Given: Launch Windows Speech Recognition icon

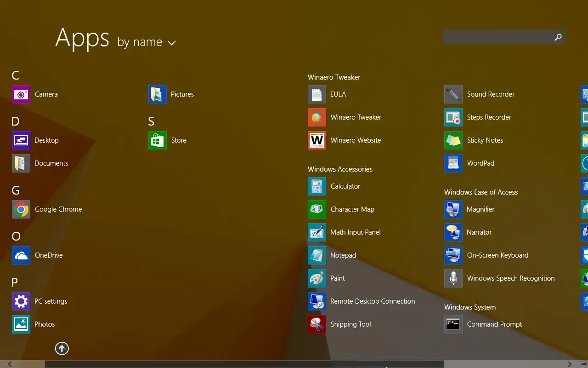Looking at the screenshot, I should coord(453,278).
